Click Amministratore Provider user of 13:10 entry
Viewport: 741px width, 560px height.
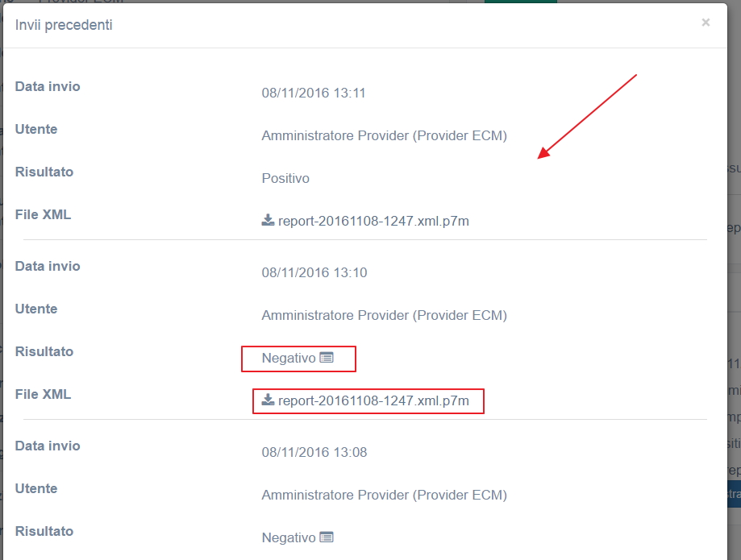pyautogui.click(x=384, y=315)
